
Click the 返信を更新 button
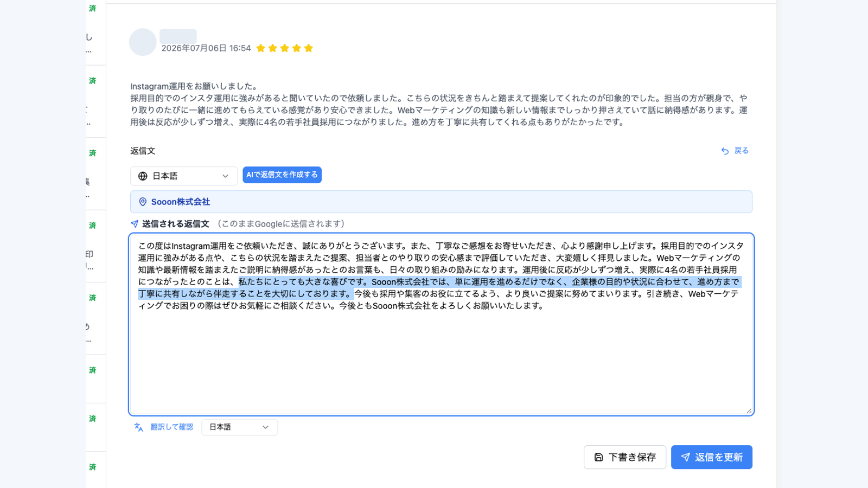pos(712,457)
